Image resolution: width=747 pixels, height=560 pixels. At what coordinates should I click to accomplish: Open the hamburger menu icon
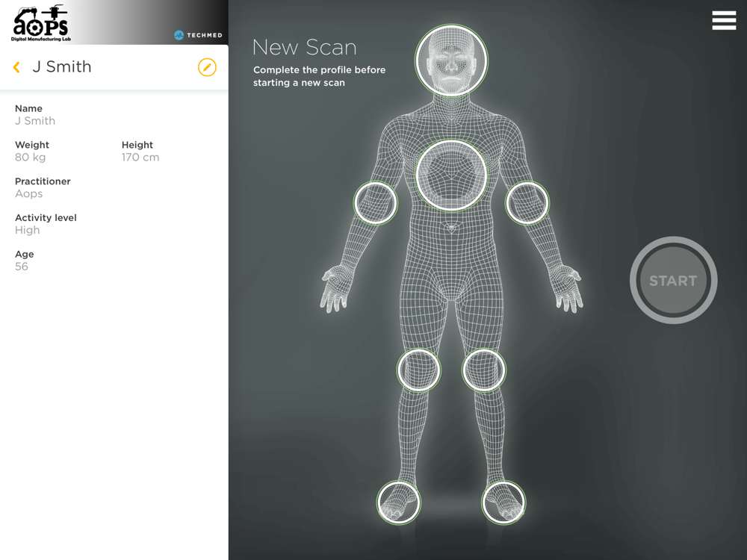[x=724, y=21]
